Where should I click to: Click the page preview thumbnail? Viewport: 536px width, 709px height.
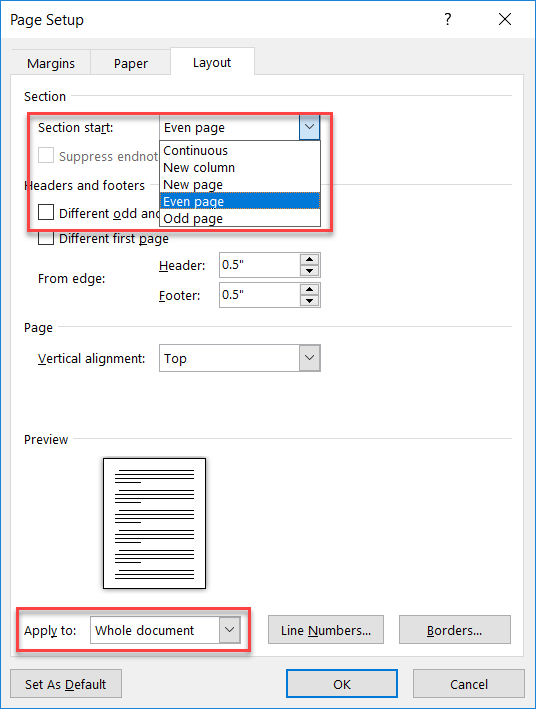click(x=154, y=523)
